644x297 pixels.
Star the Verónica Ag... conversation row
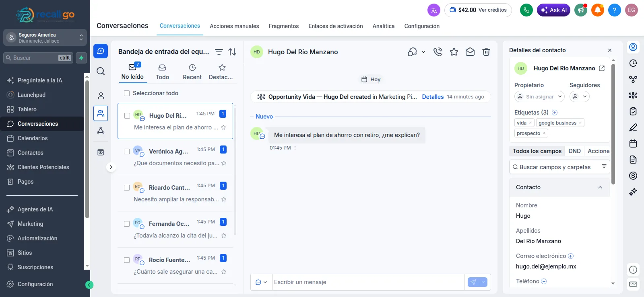(224, 163)
